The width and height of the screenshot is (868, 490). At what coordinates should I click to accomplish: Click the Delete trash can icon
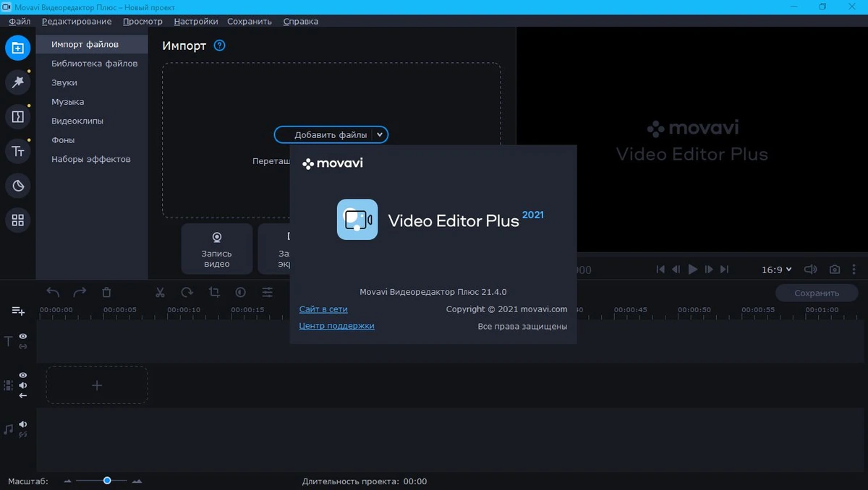106,292
